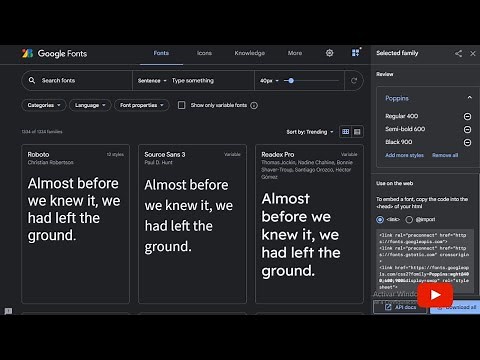Open the feedback icon at bottom left

coord(8,311)
